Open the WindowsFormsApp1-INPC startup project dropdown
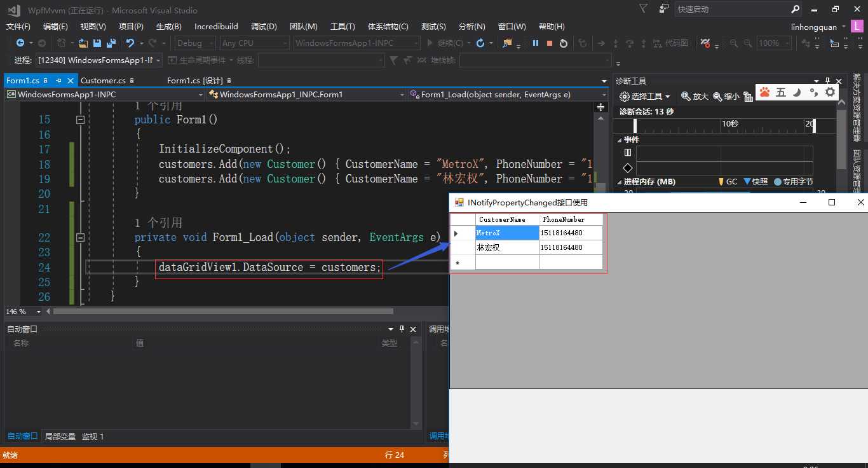 pos(356,43)
